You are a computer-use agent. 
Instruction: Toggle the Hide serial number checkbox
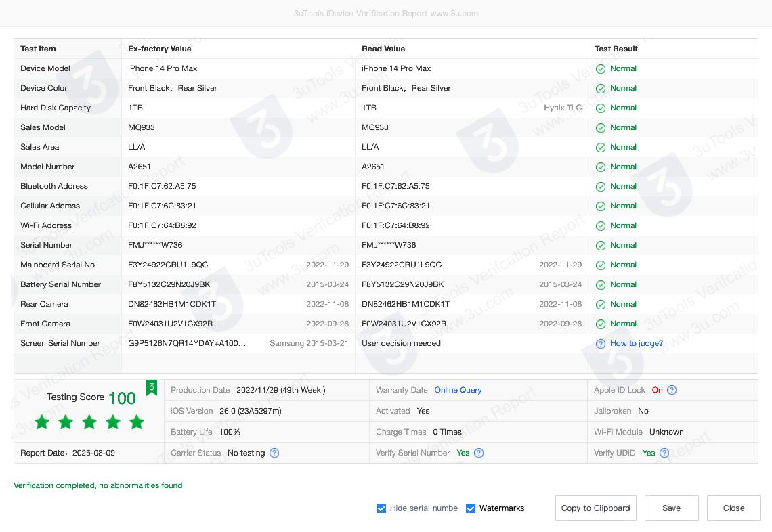[x=381, y=508]
